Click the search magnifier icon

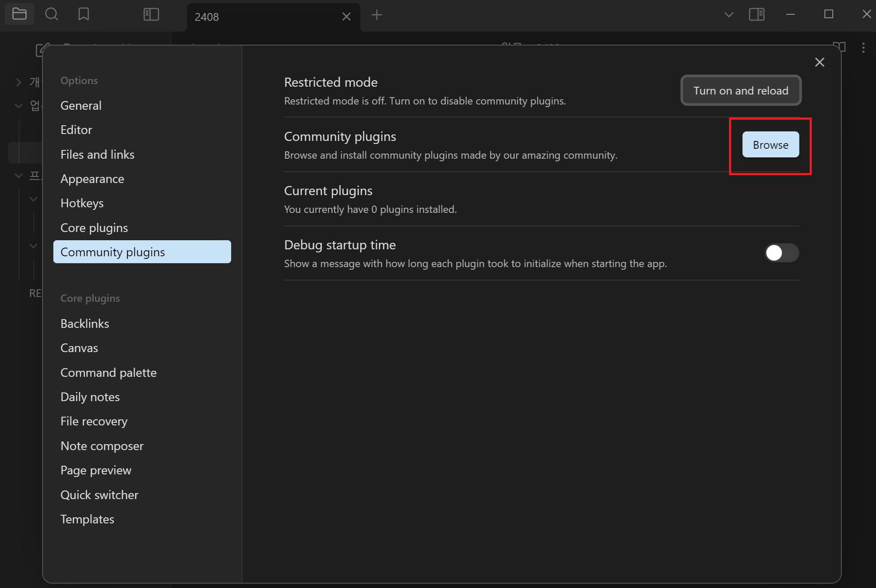point(52,14)
